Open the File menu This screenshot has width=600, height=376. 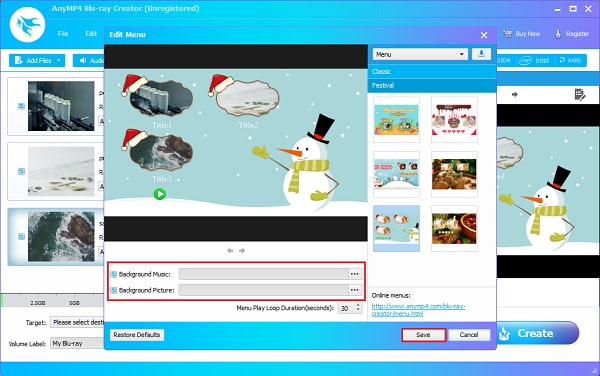[x=63, y=34]
